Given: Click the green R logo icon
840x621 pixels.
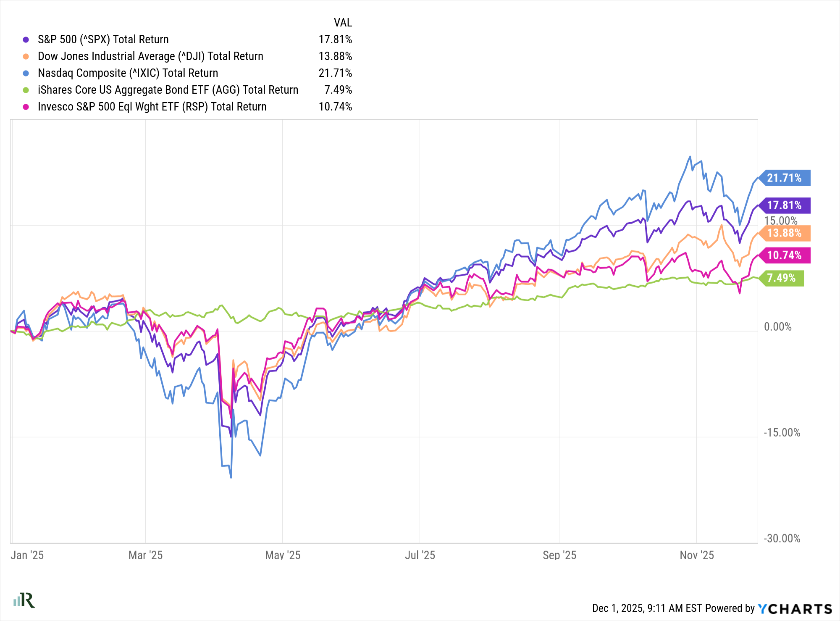Looking at the screenshot, I should [24, 600].
